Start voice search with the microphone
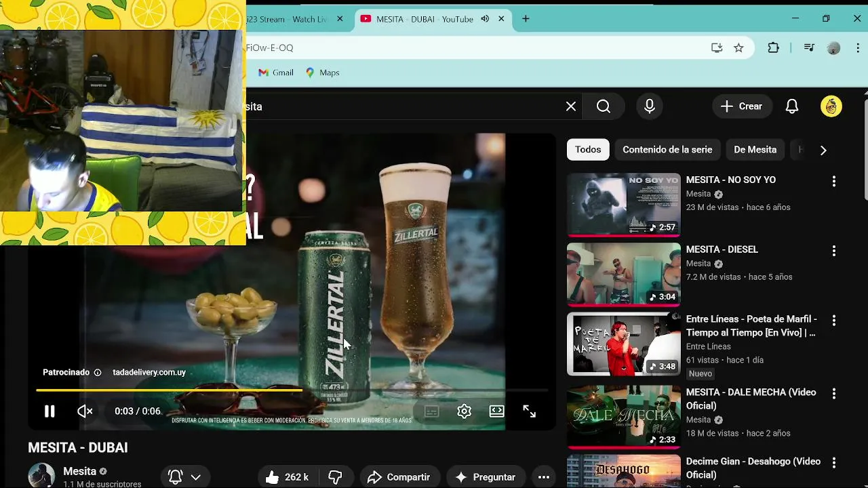 [650, 106]
